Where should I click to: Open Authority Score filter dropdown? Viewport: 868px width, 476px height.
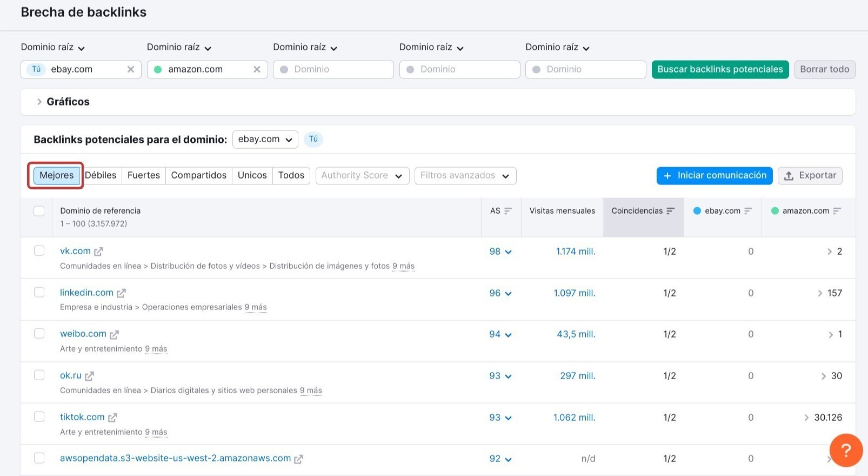[x=362, y=175]
